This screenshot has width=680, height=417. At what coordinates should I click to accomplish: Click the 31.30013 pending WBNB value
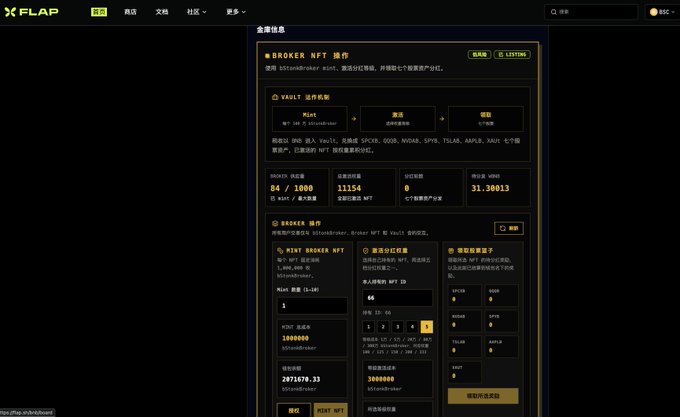coord(490,188)
